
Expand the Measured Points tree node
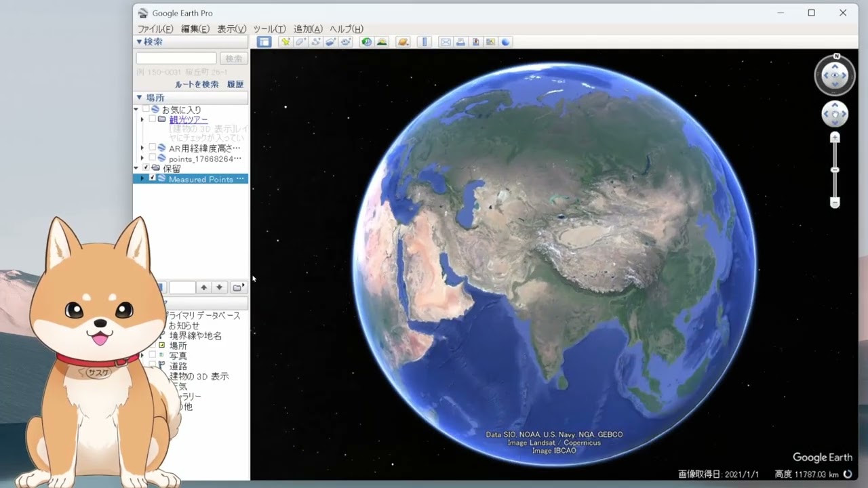tap(142, 179)
